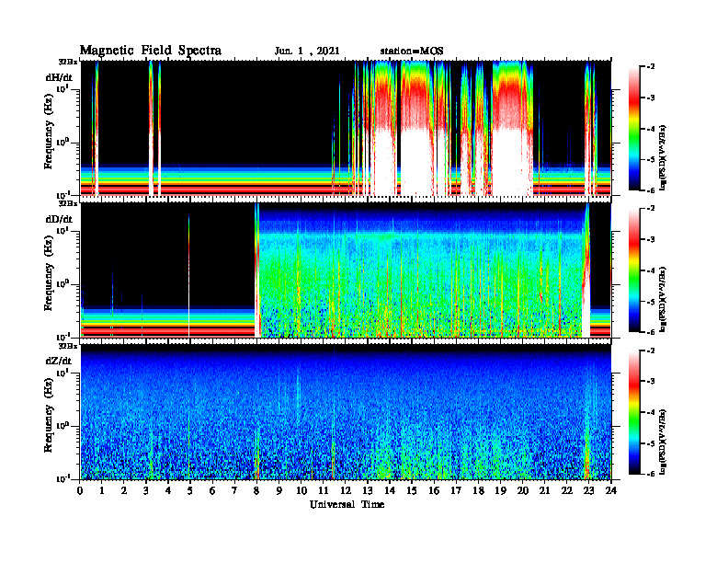Click the hour 5 tick label on time axis

[x=190, y=491]
